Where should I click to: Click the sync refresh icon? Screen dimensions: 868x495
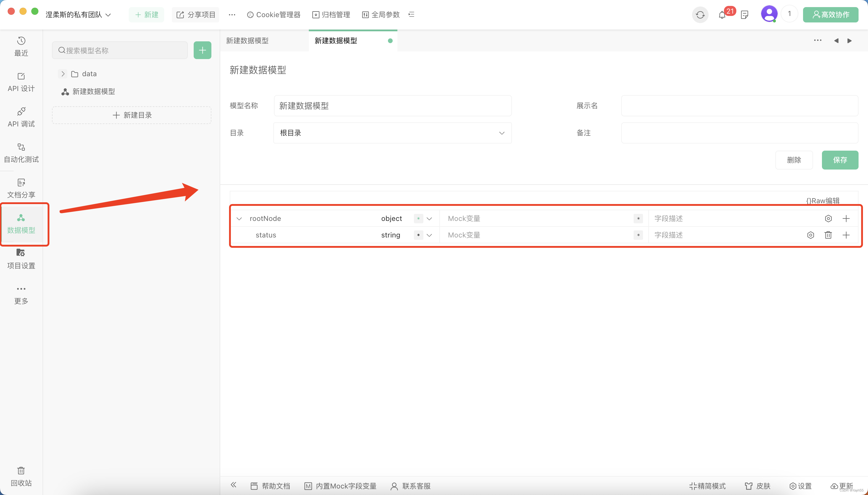tap(700, 15)
